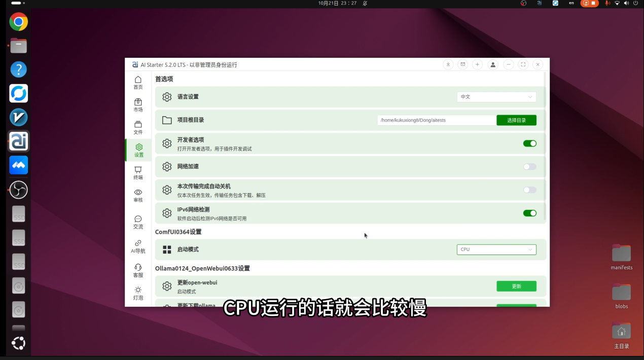Open the 审核 review section
This screenshot has width=644, height=360.
138,196
